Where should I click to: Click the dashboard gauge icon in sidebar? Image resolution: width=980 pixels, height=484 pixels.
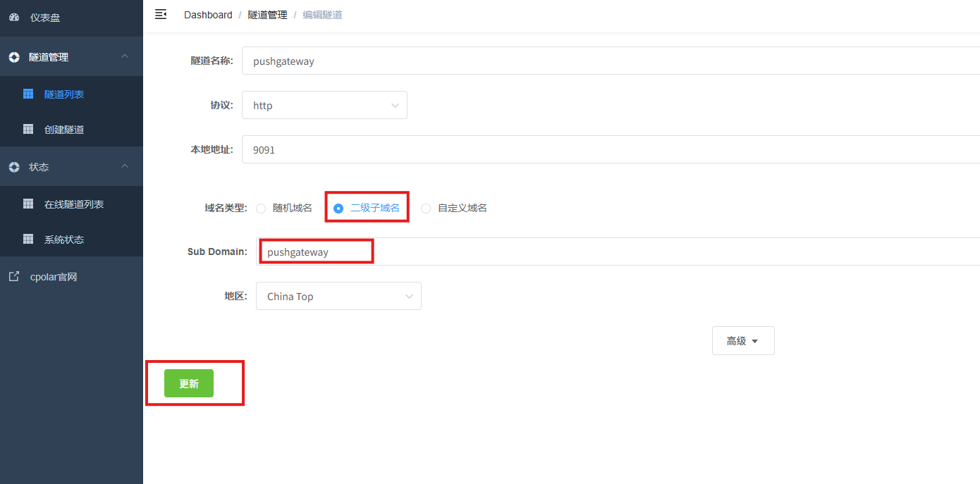[x=14, y=18]
